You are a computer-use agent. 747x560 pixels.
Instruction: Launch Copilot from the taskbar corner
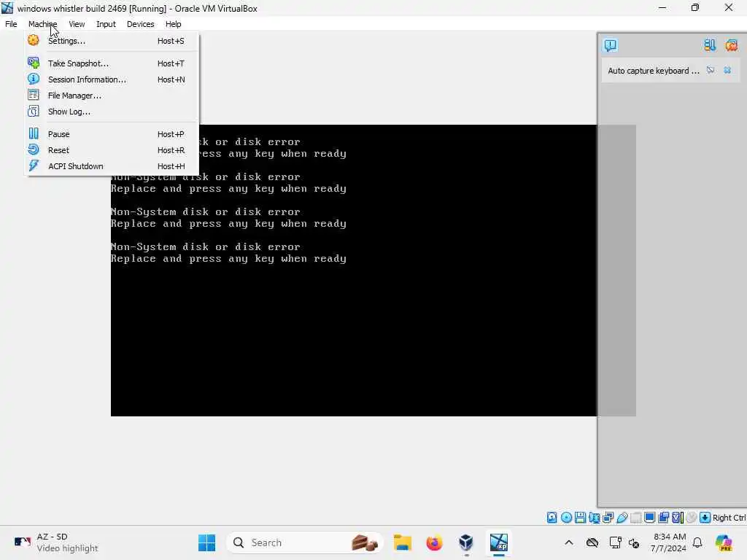click(724, 542)
